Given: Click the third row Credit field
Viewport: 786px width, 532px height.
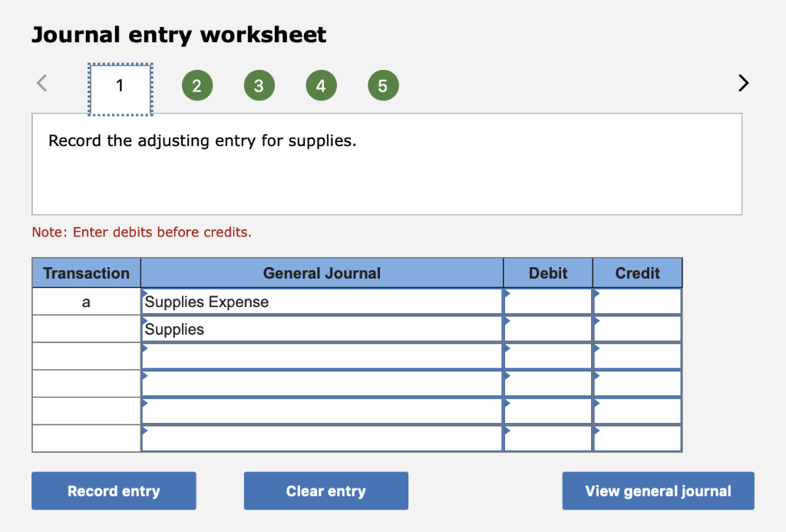Looking at the screenshot, I should click(x=638, y=356).
